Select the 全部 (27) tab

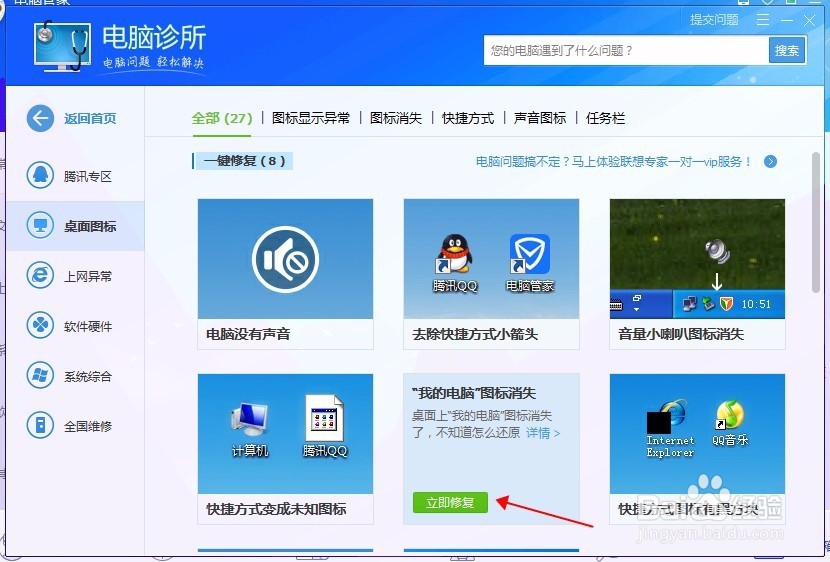point(222,118)
